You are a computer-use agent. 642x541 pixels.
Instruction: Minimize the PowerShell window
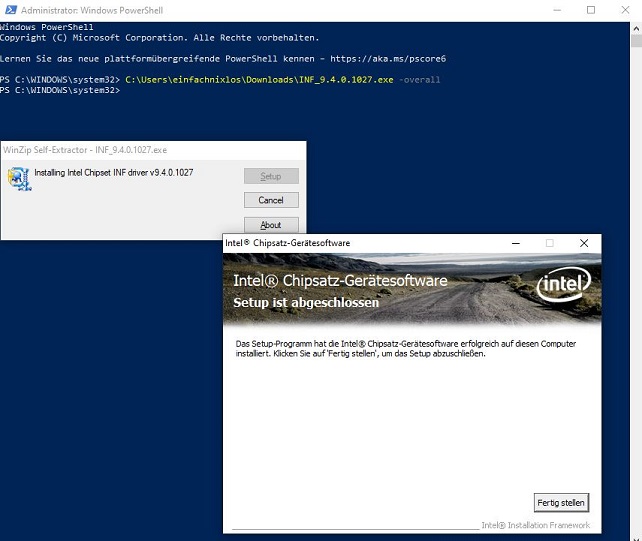[557, 10]
